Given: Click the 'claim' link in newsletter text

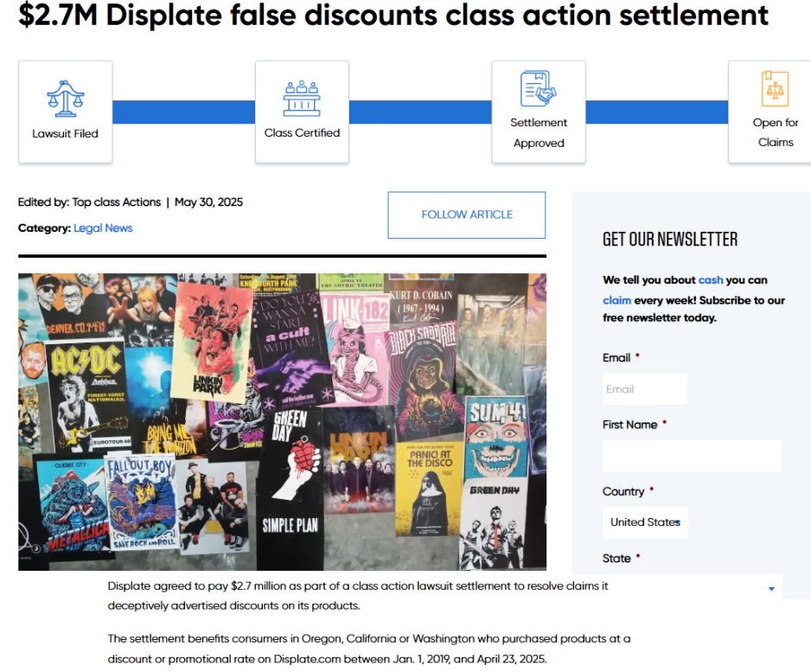Looking at the screenshot, I should (x=616, y=300).
